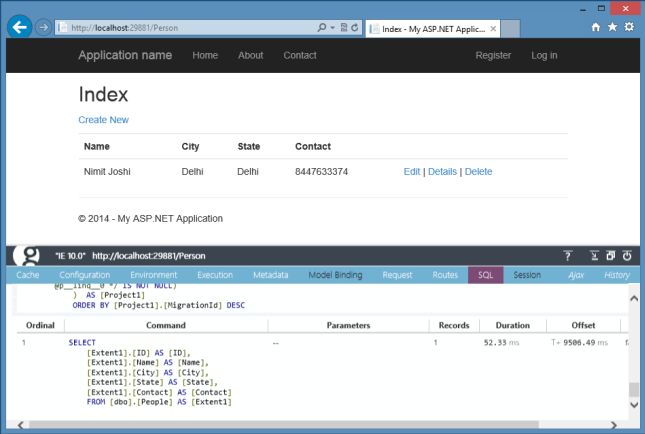Open a new blank browser tab
Screen dimensions: 645x434
[x=510, y=29]
